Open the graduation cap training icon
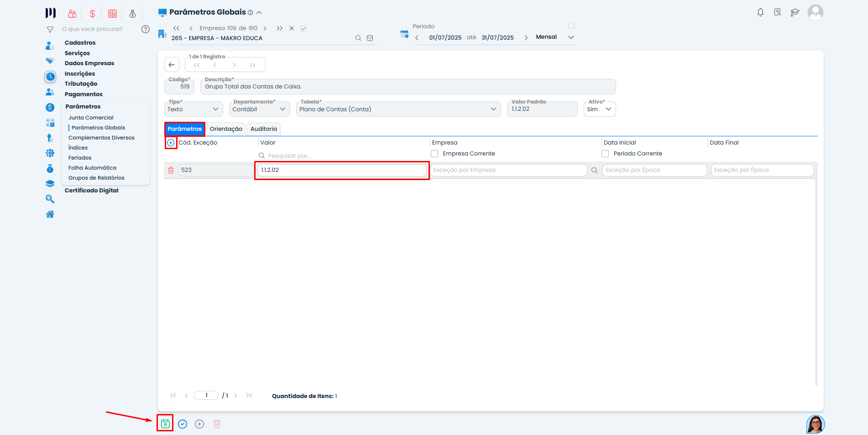 795,12
